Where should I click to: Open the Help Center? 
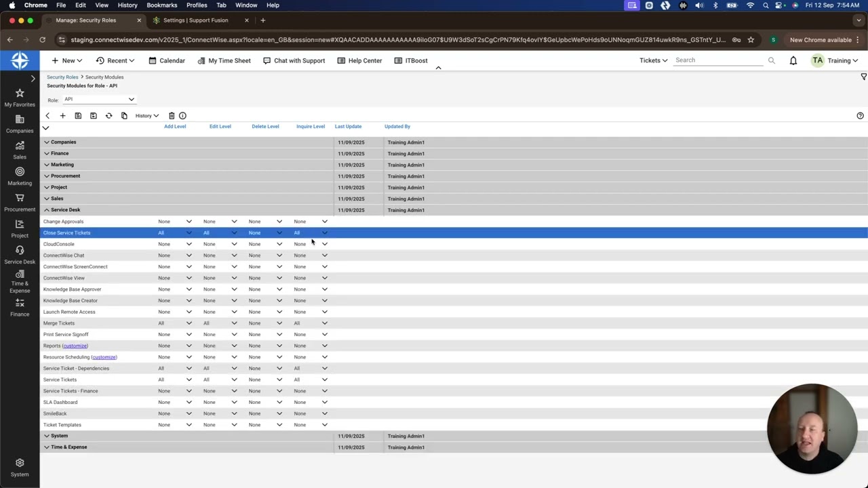[359, 60]
